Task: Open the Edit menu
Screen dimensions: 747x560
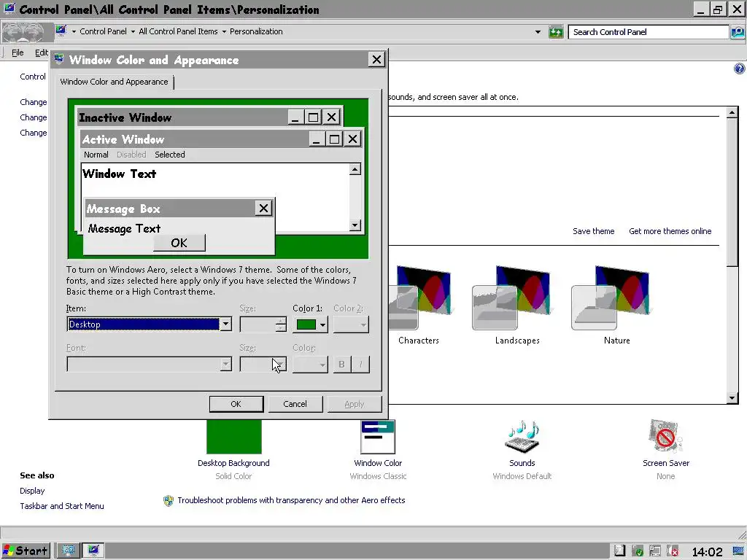Action: (x=42, y=52)
